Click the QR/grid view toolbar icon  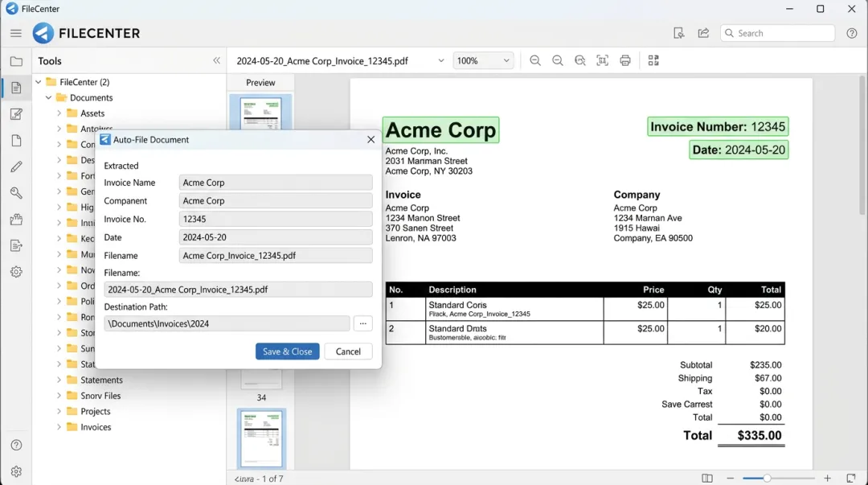tap(653, 60)
